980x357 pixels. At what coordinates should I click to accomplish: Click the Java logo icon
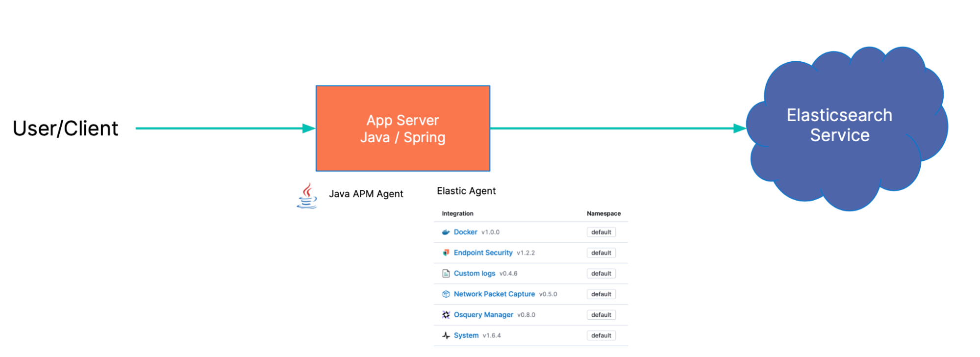coord(307,196)
